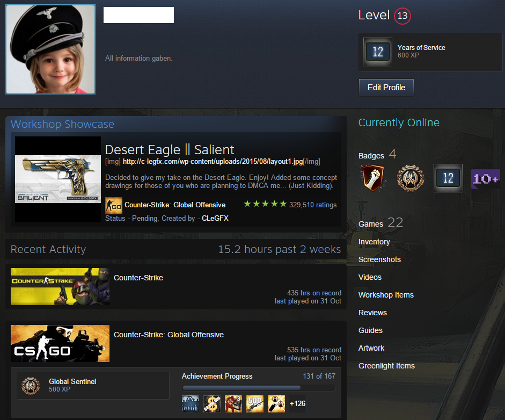
Task: Open the Workshop Showcase heading
Action: tap(62, 124)
